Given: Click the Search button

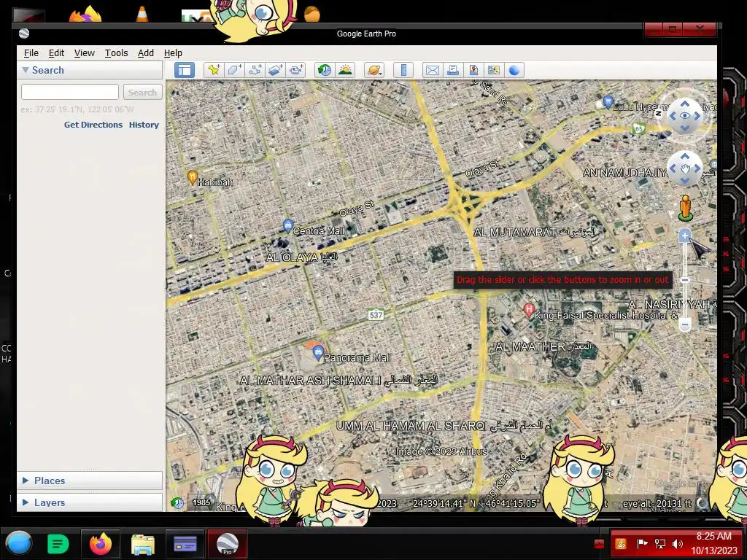Looking at the screenshot, I should 142,92.
